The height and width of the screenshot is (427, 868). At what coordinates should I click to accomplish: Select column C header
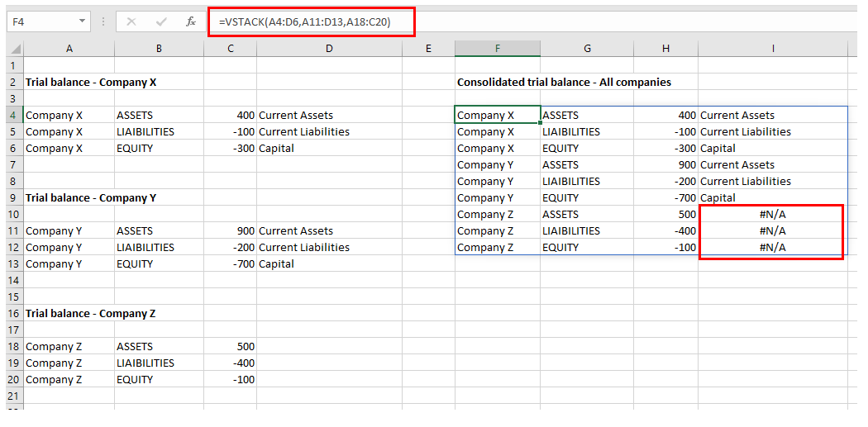230,49
